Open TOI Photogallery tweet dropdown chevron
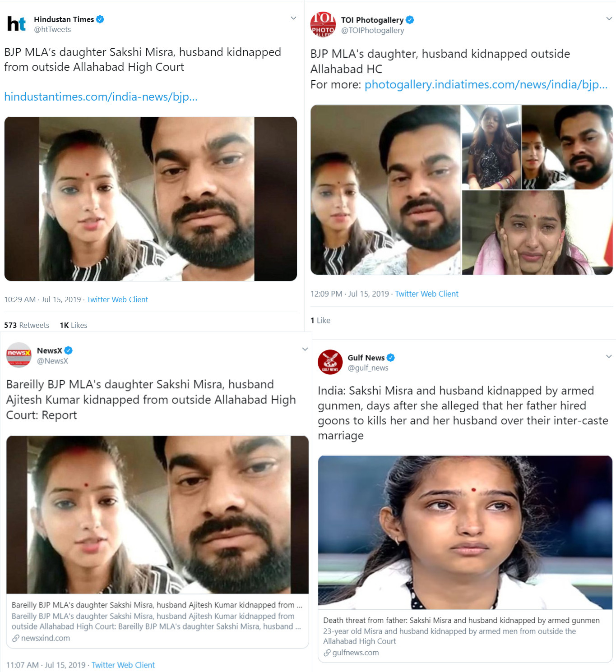The height and width of the screenshot is (672, 616). pyautogui.click(x=609, y=18)
